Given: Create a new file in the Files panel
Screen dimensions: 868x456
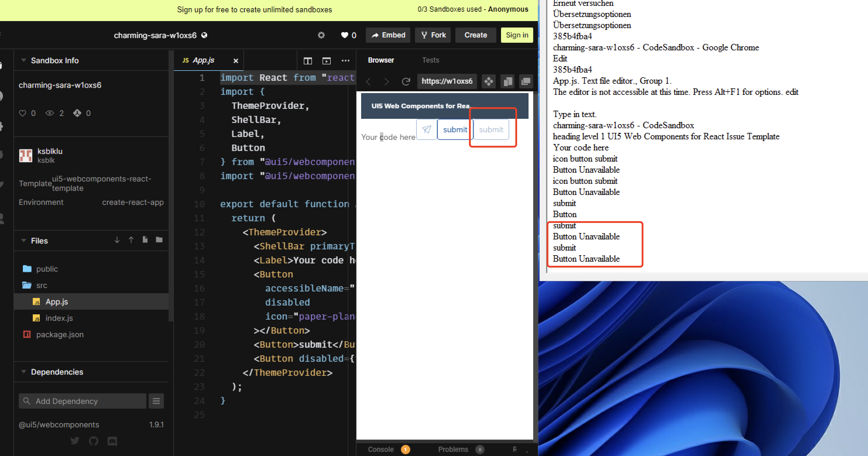Looking at the screenshot, I should (145, 240).
